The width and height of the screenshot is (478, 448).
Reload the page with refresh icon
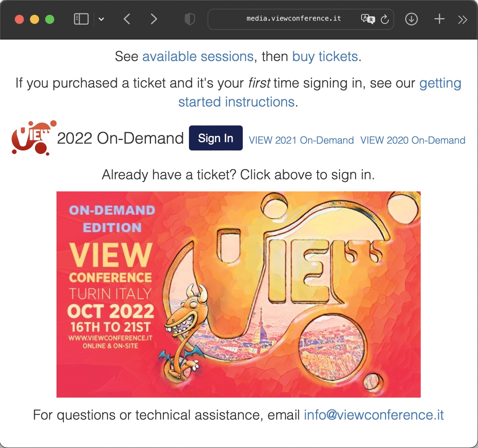pos(385,19)
